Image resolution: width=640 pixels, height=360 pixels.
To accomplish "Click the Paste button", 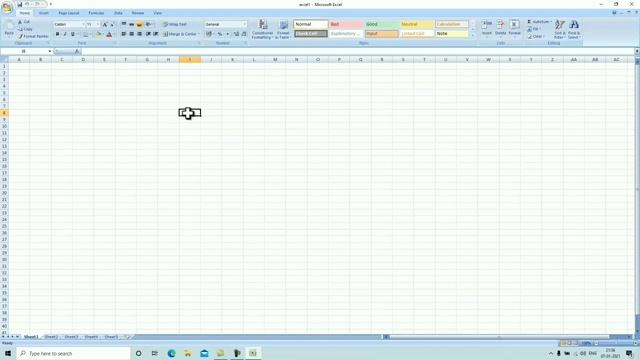I will pos(9,29).
